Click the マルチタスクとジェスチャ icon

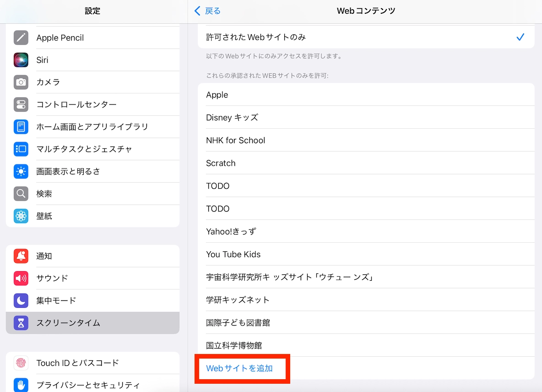tap(21, 149)
